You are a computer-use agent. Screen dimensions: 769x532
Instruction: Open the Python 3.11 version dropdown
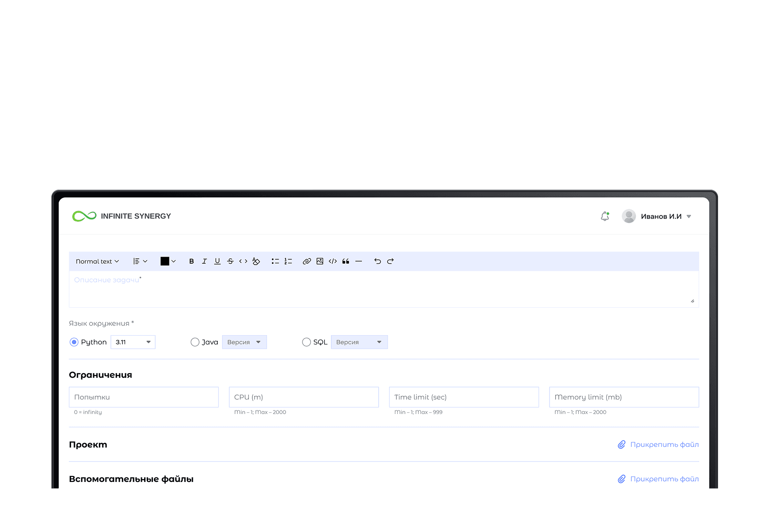tap(133, 342)
